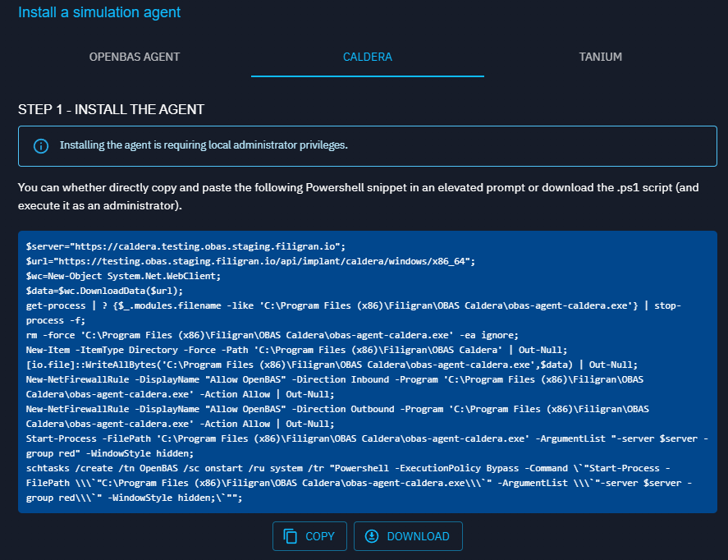The image size is (728, 560).
Task: Select the CALDERA tab
Action: click(x=367, y=57)
